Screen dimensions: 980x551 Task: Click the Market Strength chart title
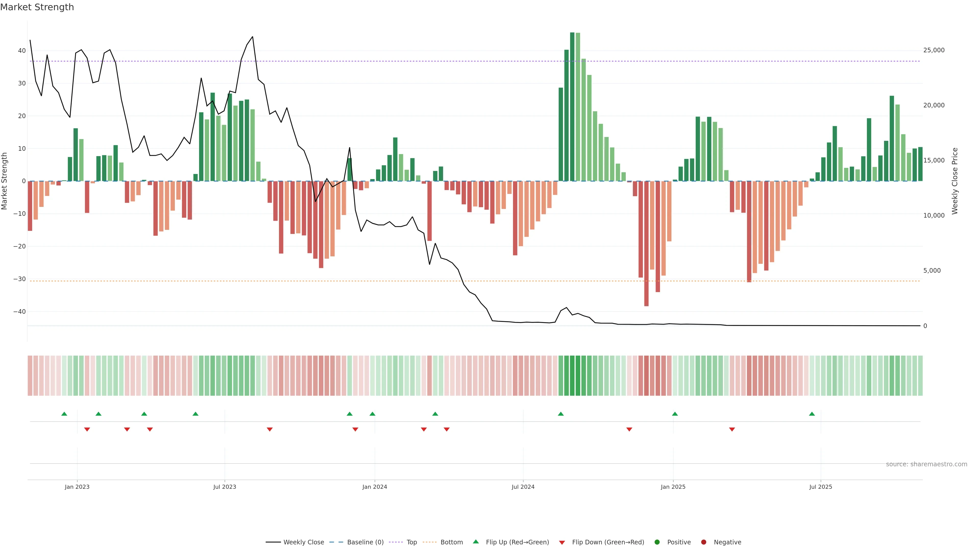point(37,7)
